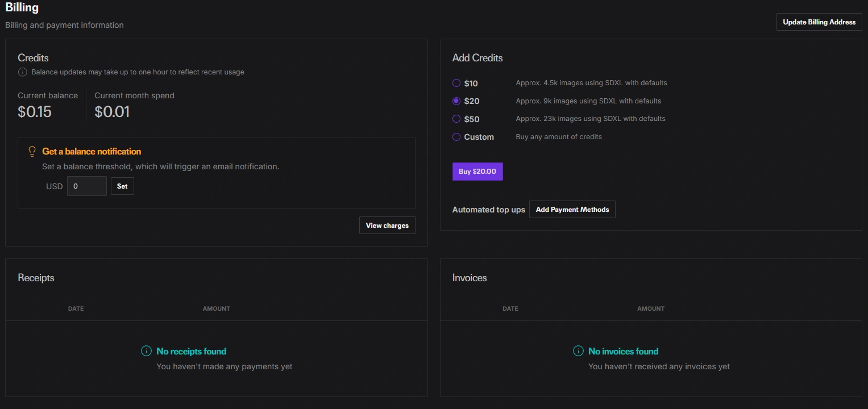
Task: Click the Get a balance notification heading
Action: coord(92,152)
